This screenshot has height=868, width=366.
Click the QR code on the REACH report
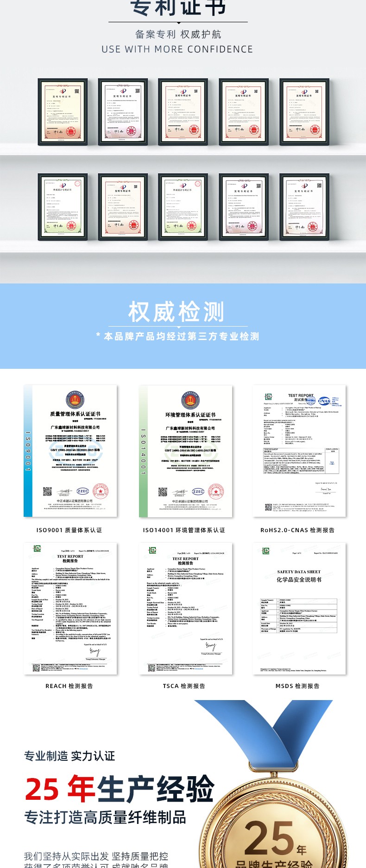pyautogui.click(x=36, y=668)
